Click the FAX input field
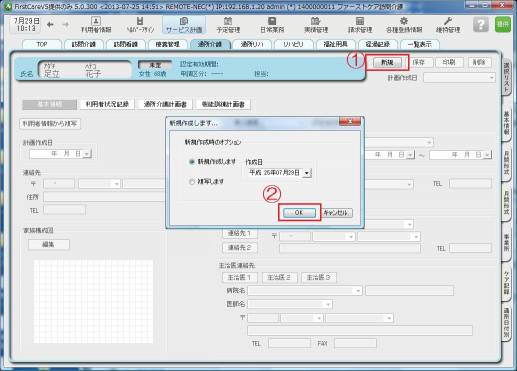The height and width of the screenshot is (371, 517). click(x=355, y=343)
